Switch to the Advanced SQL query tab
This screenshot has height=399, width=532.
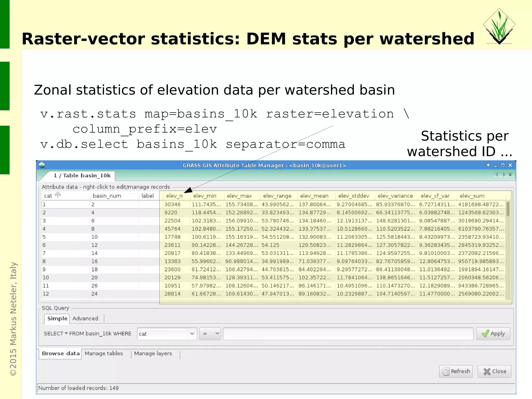point(85,319)
